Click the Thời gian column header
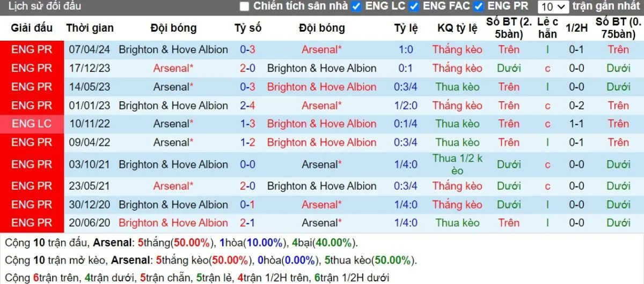This screenshot has height=284, width=644. click(x=90, y=28)
